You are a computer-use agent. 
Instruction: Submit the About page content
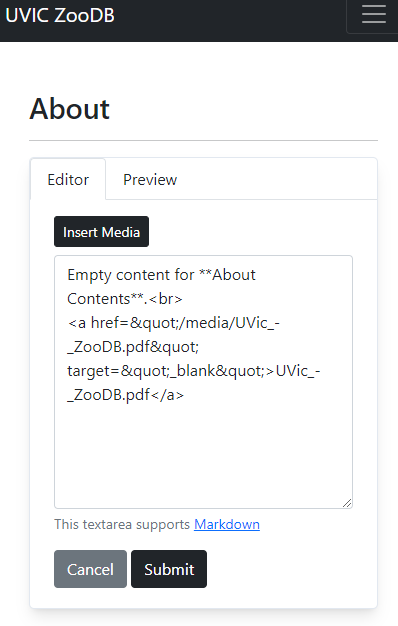[x=169, y=569]
